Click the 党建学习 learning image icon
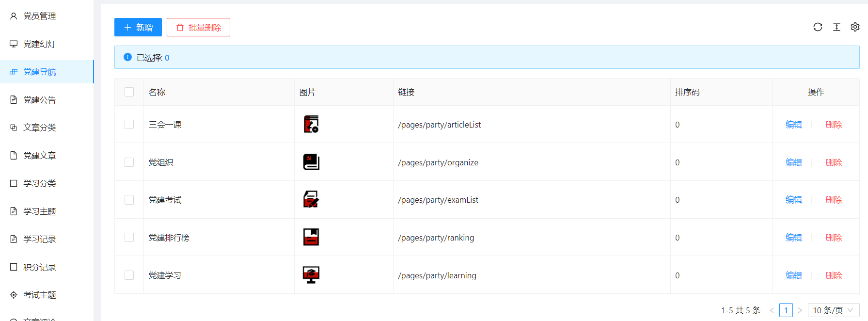The height and width of the screenshot is (321, 868). coord(311,275)
